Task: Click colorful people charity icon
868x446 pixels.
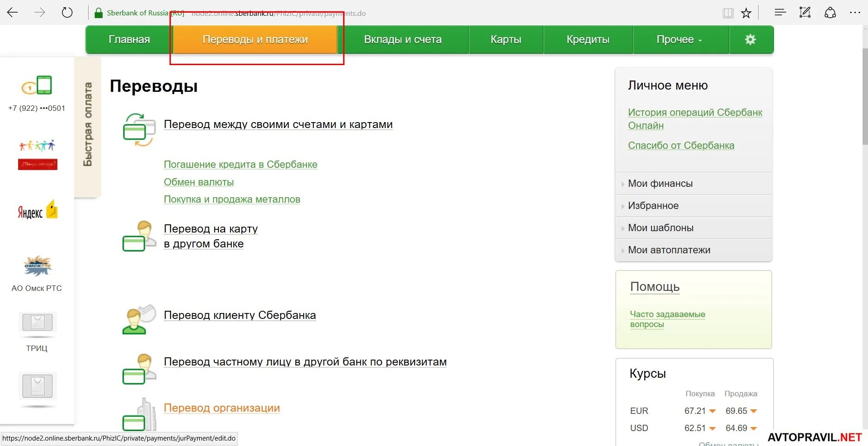Action: [x=38, y=155]
